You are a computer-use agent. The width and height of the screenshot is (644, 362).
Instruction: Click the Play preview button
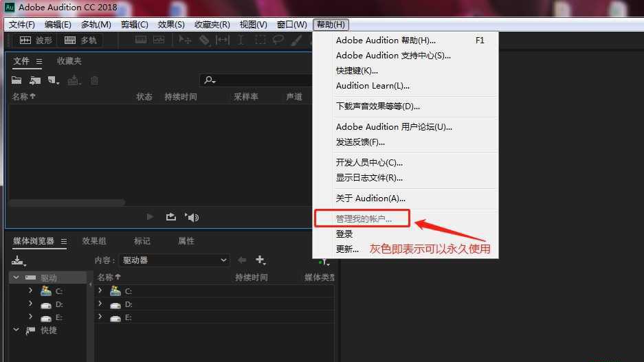pos(150,216)
